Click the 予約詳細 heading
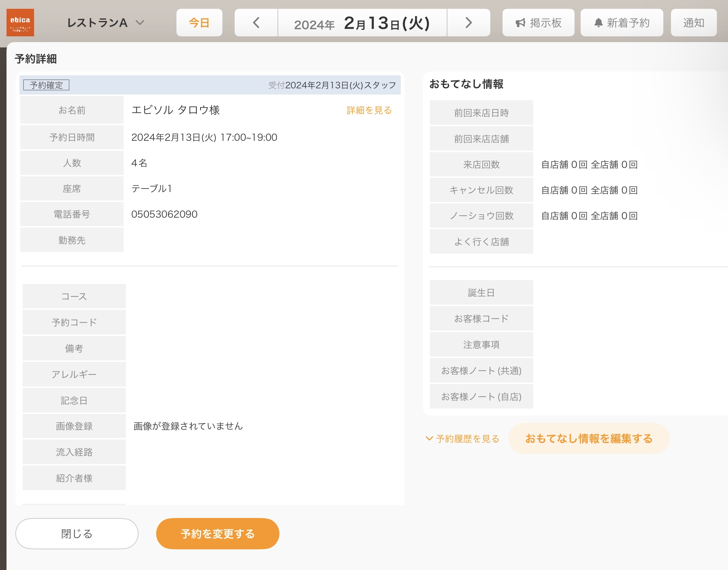Image resolution: width=728 pixels, height=570 pixels. coord(36,59)
